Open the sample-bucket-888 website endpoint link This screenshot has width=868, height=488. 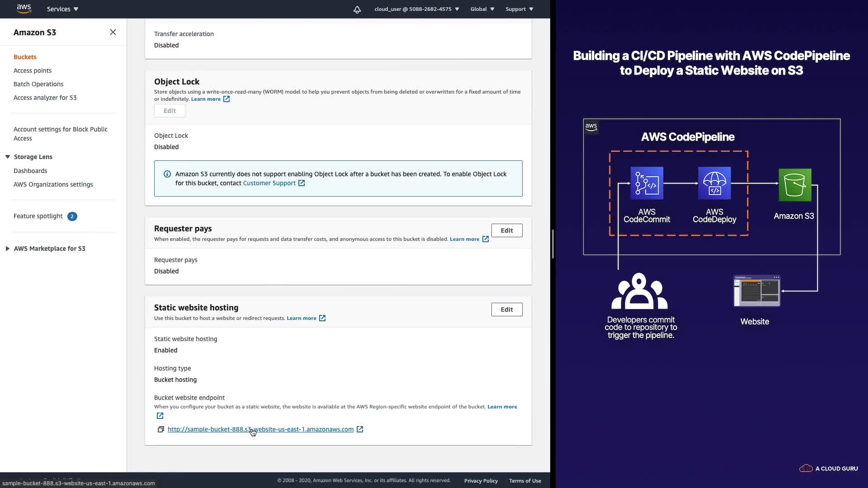point(260,429)
